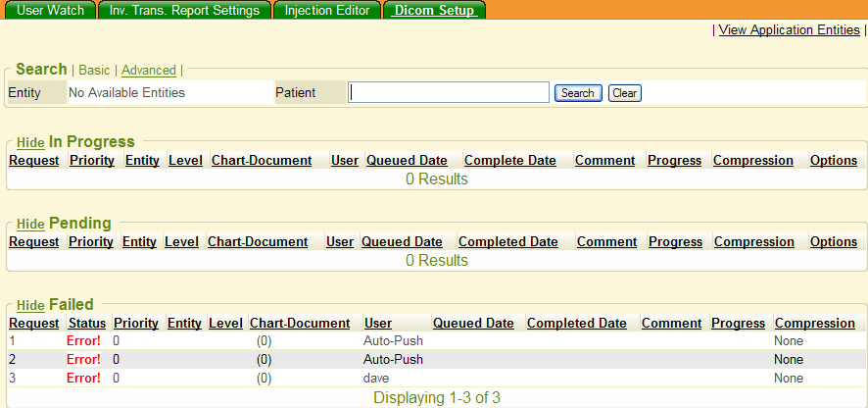Switch to Inv. Trans. Report Settings tab
This screenshot has width=868, height=408.
(185, 10)
